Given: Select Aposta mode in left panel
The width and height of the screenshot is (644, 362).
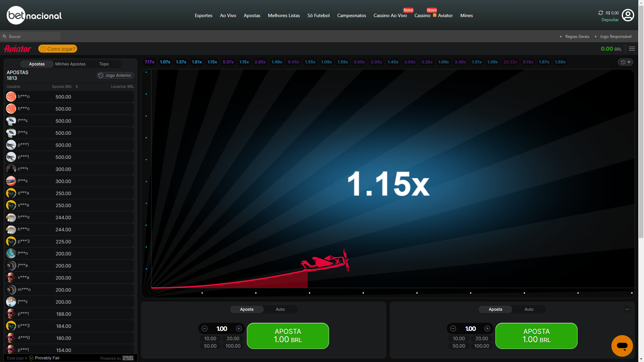Looking at the screenshot, I should (x=247, y=309).
